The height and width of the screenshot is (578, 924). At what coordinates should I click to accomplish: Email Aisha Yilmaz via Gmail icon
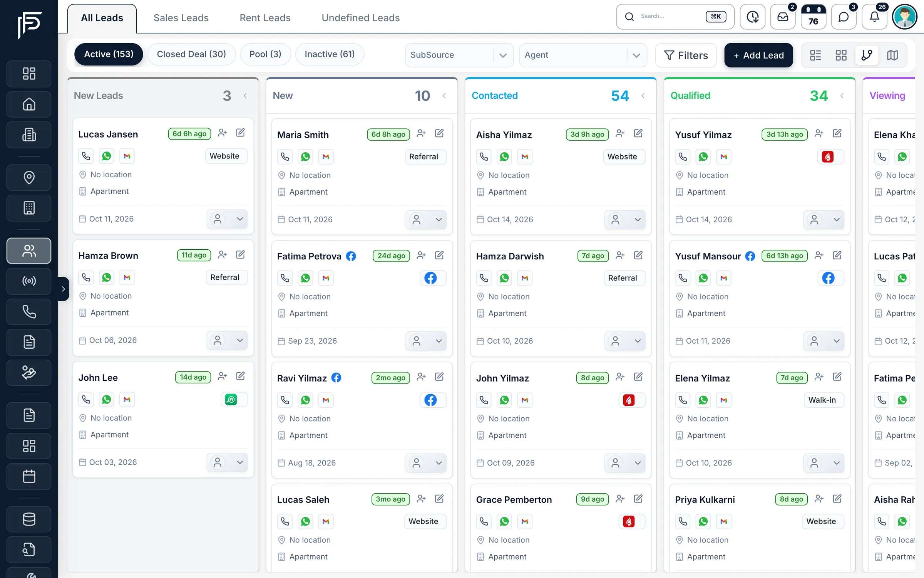[525, 157]
